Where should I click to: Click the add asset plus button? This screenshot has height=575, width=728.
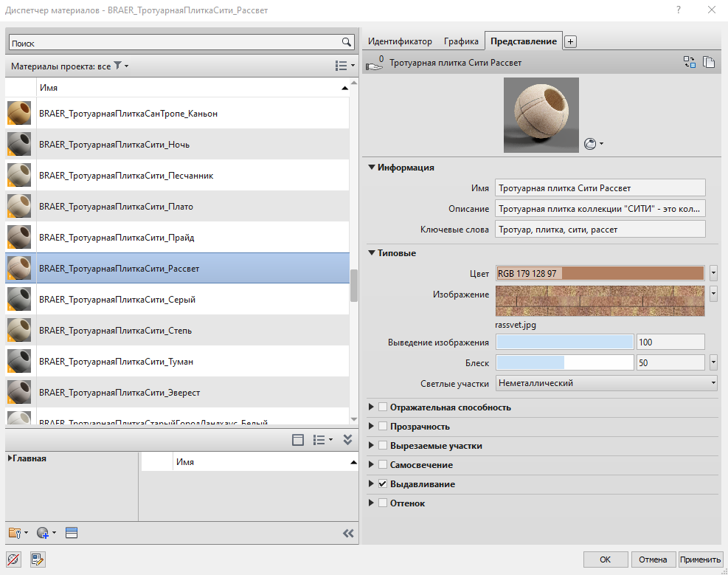point(570,42)
